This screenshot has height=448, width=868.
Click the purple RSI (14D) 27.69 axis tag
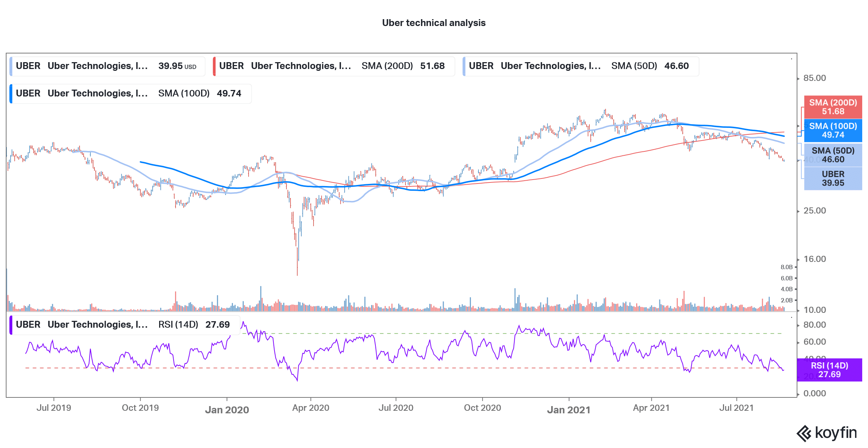click(x=829, y=370)
